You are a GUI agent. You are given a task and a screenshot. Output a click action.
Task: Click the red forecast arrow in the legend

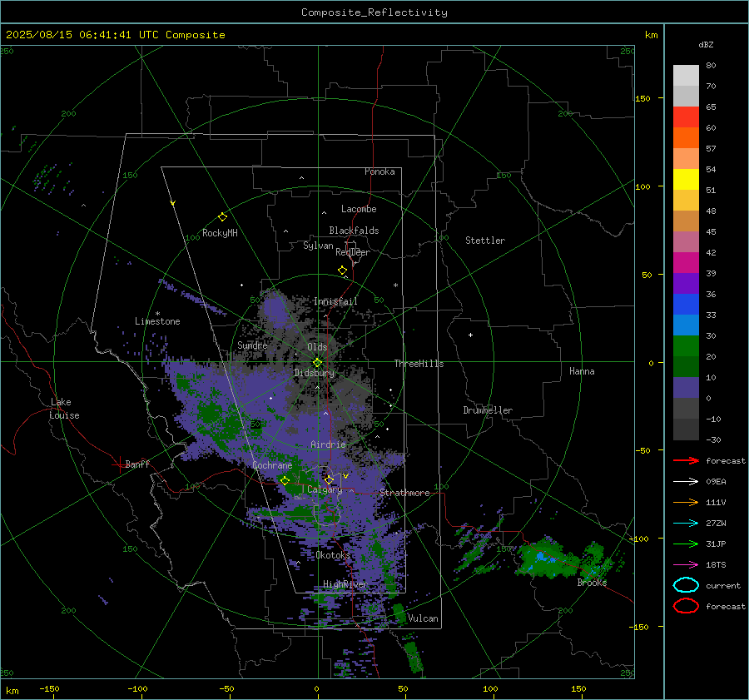click(x=686, y=460)
